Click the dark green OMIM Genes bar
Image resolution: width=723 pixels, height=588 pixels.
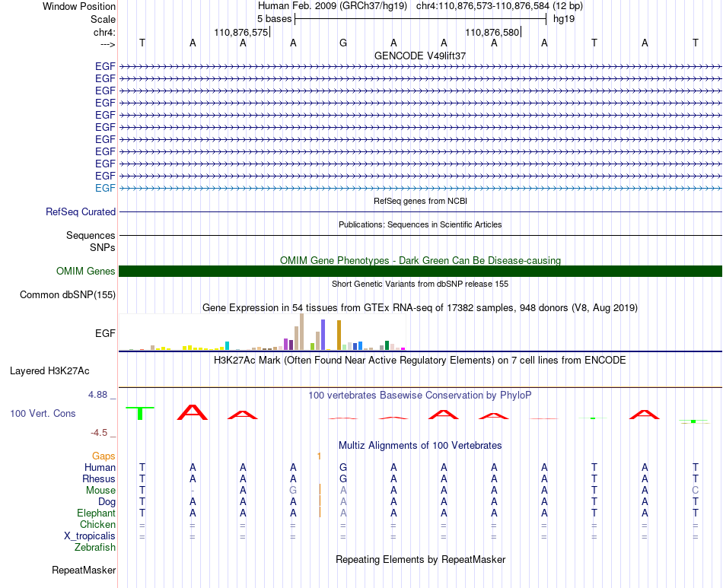pyautogui.click(x=420, y=271)
